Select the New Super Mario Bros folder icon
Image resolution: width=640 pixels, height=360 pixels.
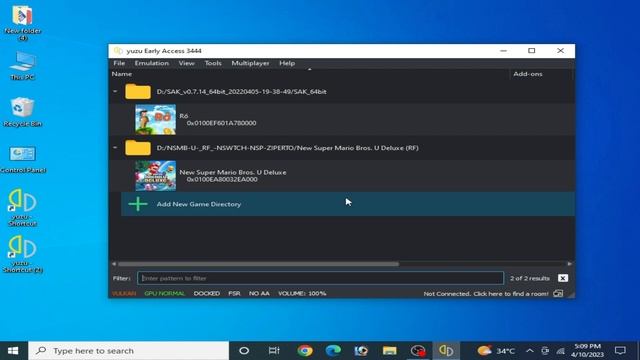tap(138, 148)
